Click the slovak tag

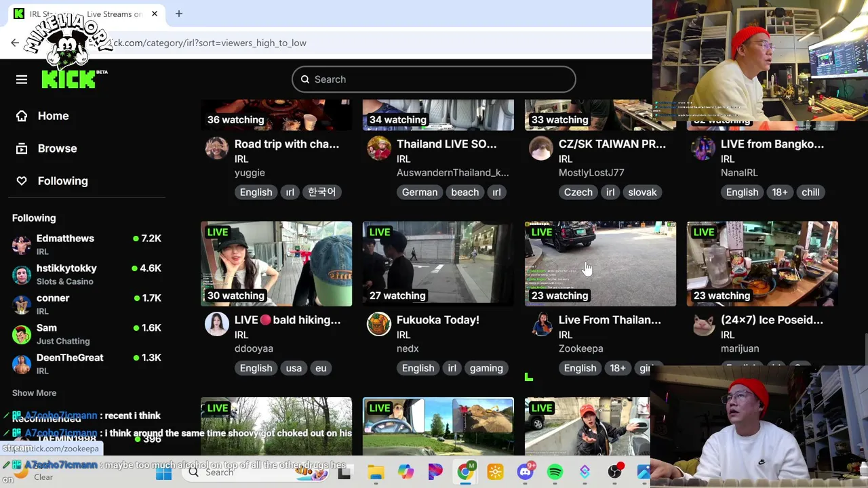642,192
